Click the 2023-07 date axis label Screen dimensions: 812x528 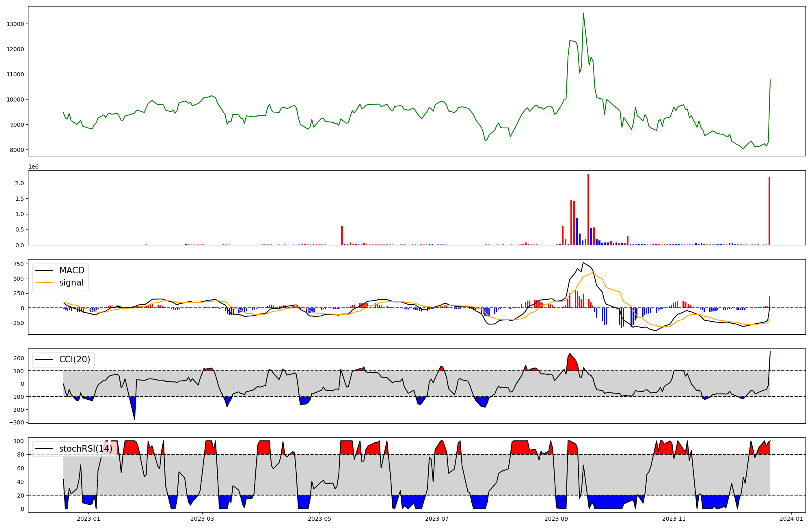[x=437, y=519]
